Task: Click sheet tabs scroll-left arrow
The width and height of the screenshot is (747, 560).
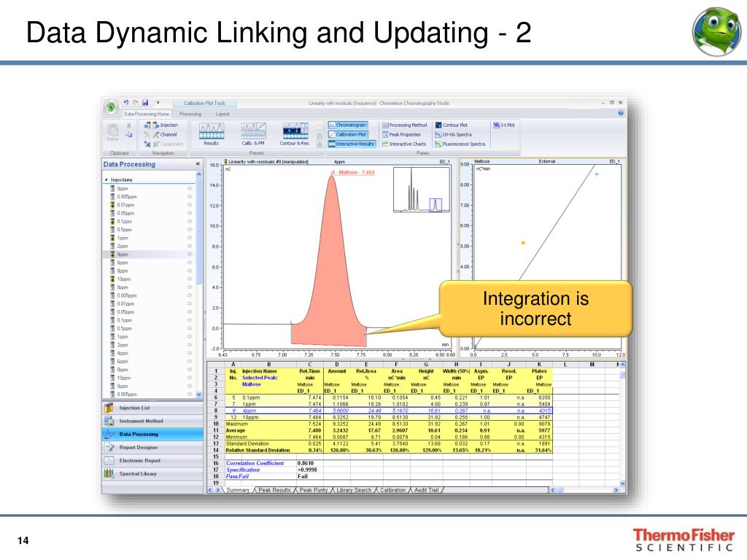Action: [211, 490]
